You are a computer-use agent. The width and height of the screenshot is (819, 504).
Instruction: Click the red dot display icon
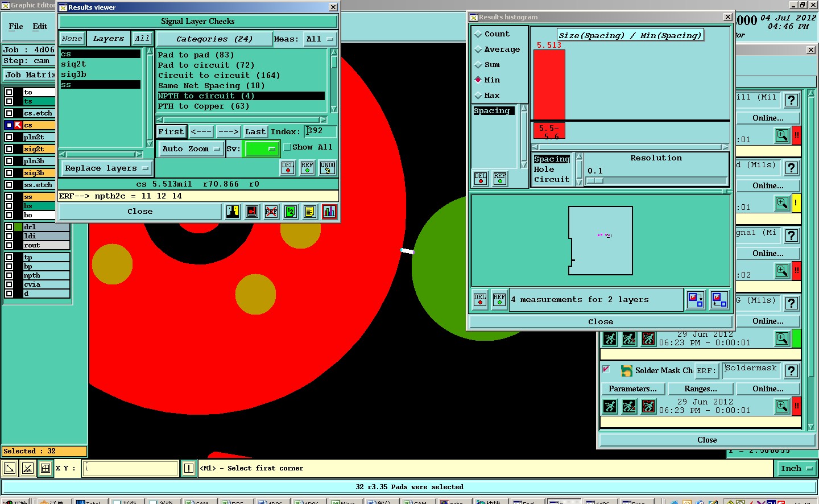252,212
